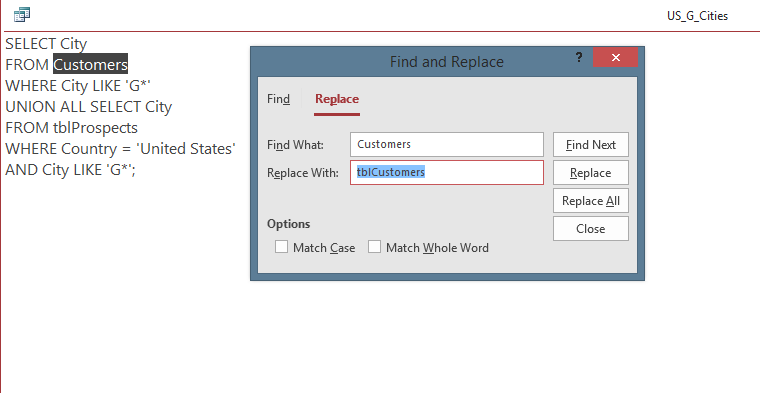The height and width of the screenshot is (393, 760).
Task: Click the Replace All button
Action: pyautogui.click(x=591, y=201)
